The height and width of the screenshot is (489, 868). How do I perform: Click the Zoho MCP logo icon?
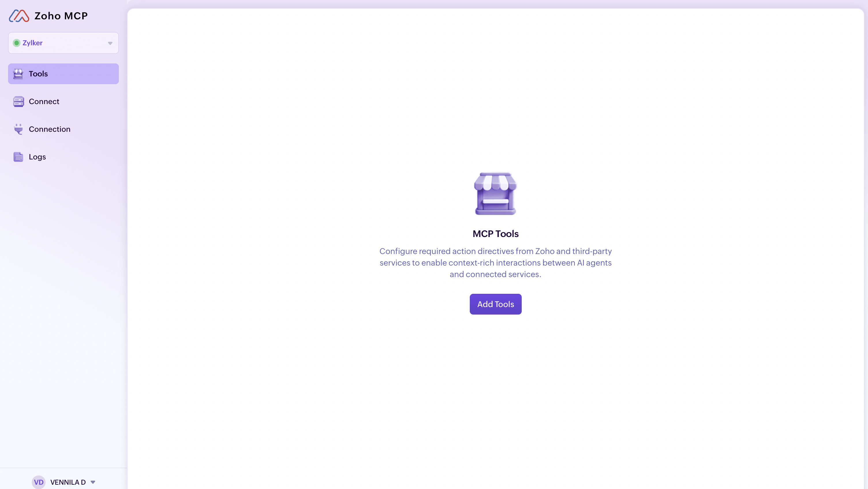[19, 16]
